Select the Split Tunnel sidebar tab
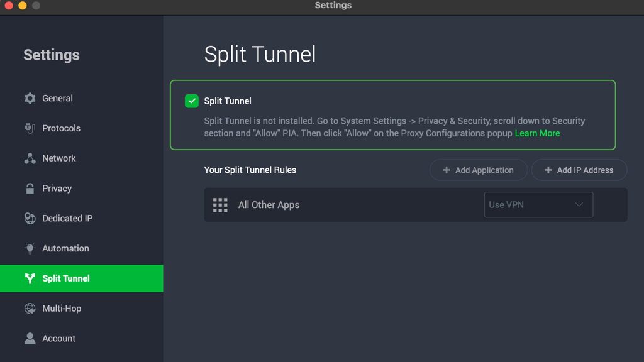 point(82,278)
